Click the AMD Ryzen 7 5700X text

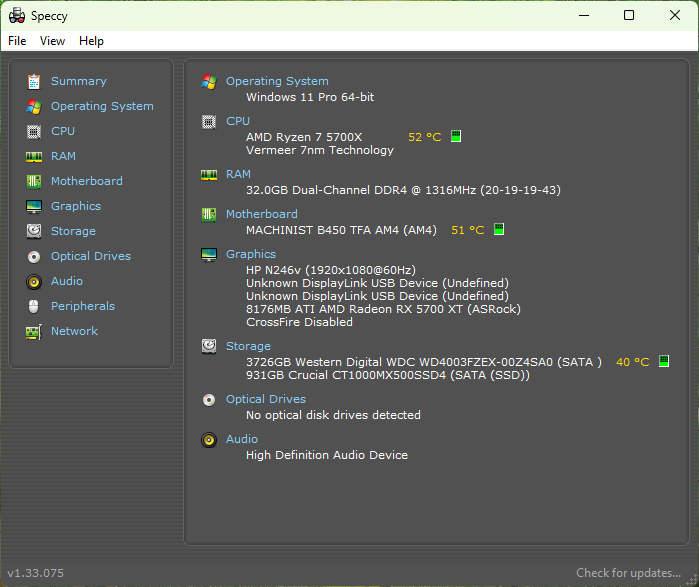pyautogui.click(x=304, y=137)
